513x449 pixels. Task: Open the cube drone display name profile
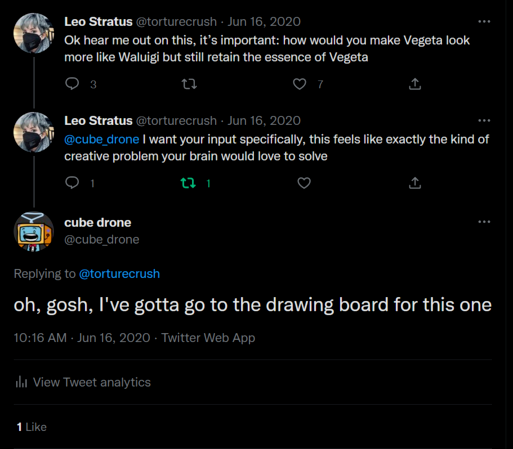pos(98,223)
